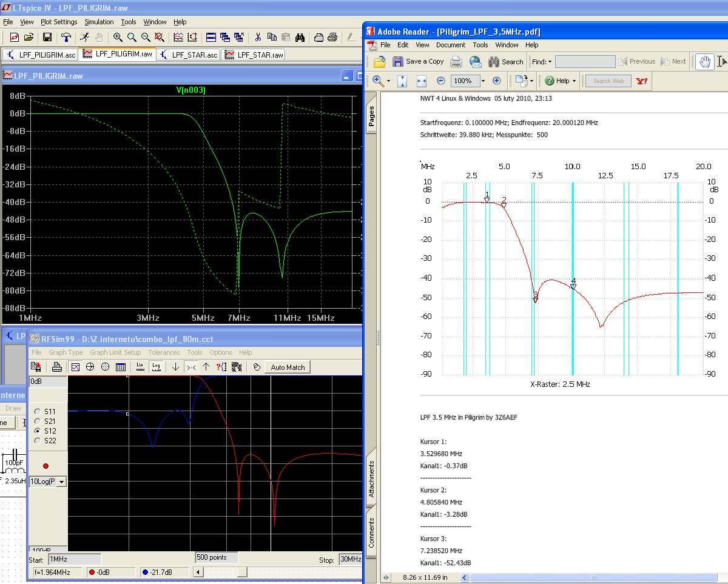Click the Control Panel hammer icon in LTspice
728x584 pixels.
pos(66,38)
